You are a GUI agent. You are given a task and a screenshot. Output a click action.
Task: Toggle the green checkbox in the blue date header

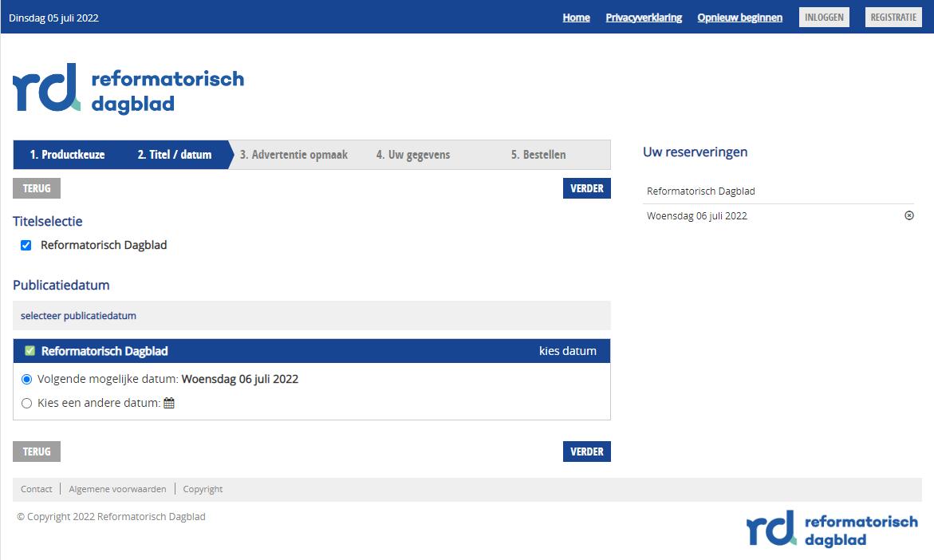(30, 351)
